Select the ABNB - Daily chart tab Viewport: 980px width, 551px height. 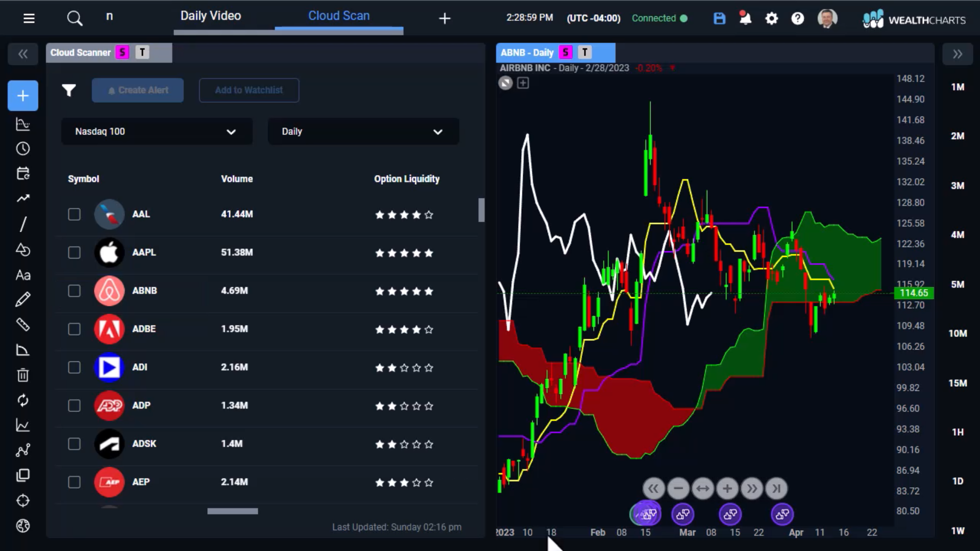527,53
